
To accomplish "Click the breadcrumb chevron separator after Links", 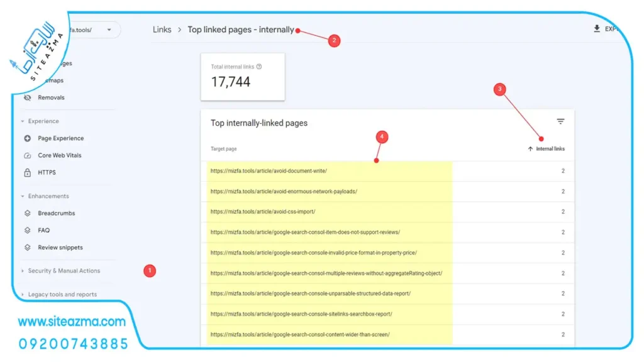I will tap(179, 30).
